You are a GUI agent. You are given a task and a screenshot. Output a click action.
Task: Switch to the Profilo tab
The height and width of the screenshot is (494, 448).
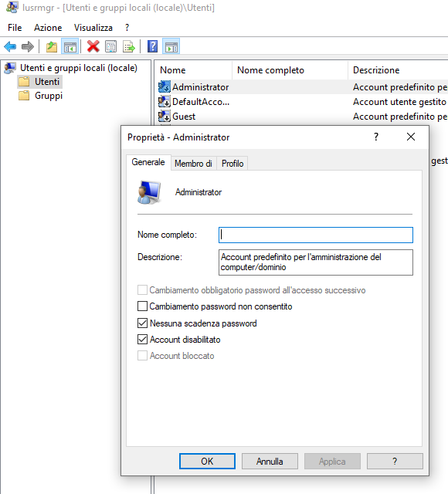point(232,164)
